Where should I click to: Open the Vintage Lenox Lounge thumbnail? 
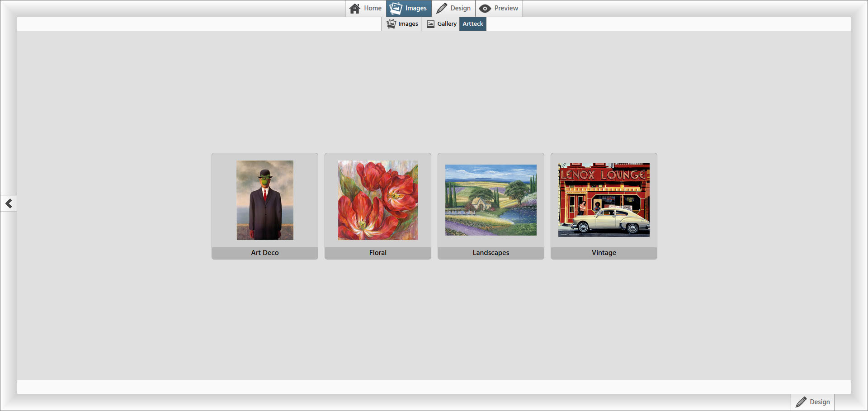pos(604,200)
